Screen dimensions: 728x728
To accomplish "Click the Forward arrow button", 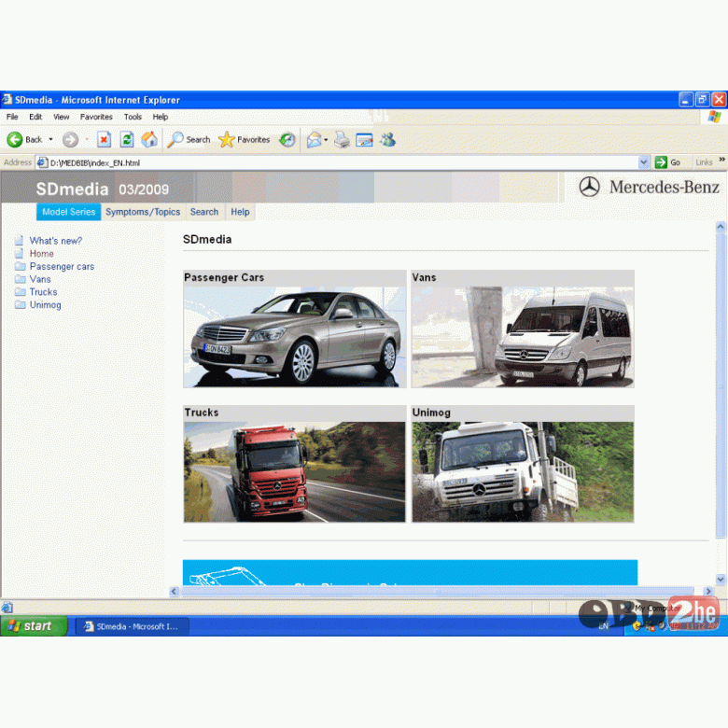I will [x=71, y=139].
